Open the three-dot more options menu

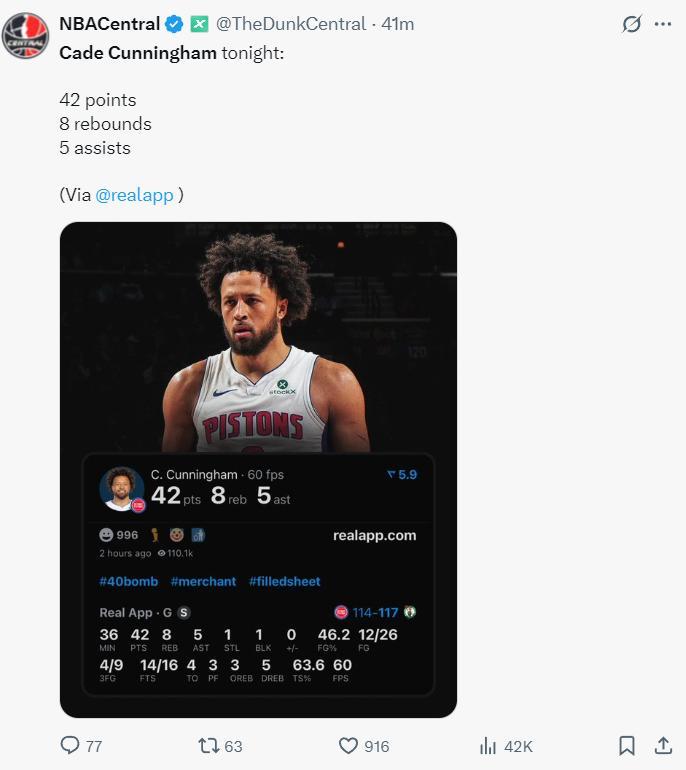[662, 25]
